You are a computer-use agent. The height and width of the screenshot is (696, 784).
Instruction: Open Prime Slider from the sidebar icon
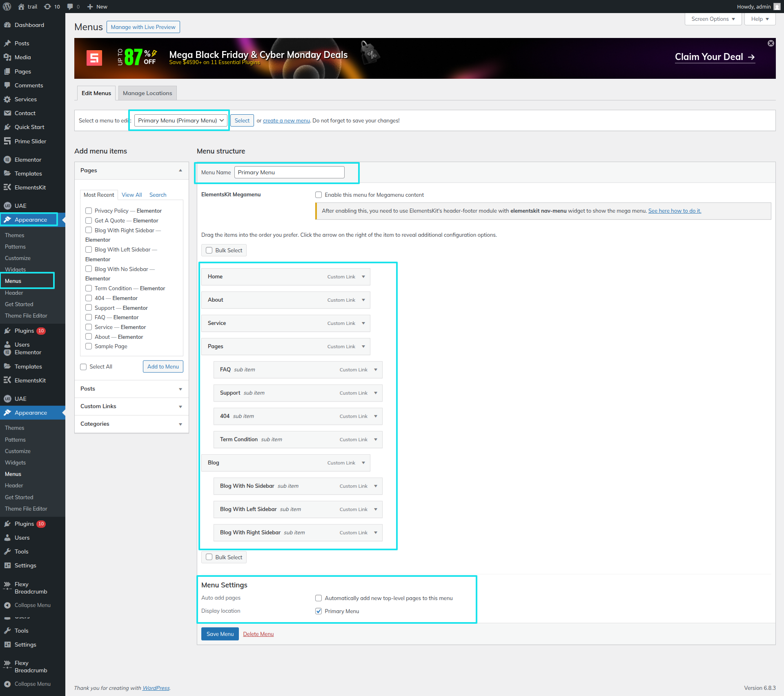pyautogui.click(x=7, y=141)
